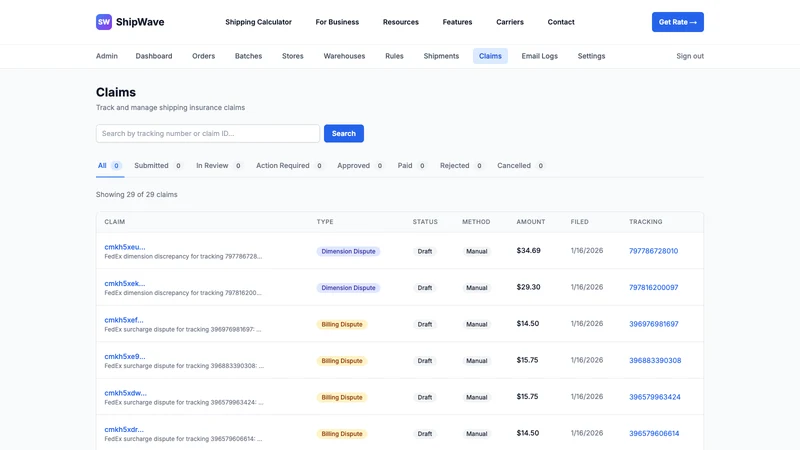
Task: Click the Manual method on cmkh5xdw row
Action: (477, 397)
